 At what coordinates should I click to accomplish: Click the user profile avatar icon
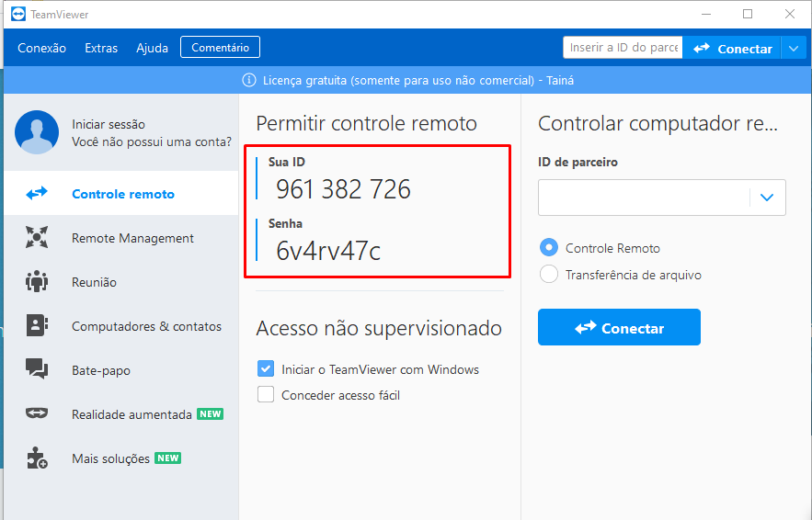[x=37, y=133]
